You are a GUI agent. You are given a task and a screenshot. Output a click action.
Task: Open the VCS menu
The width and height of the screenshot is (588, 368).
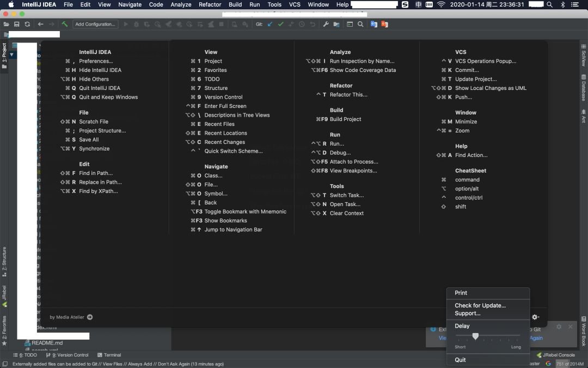(295, 4)
